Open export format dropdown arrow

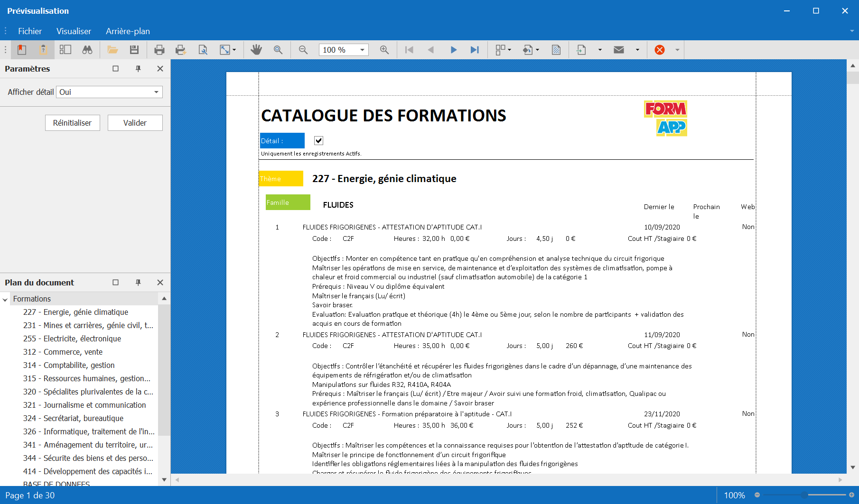tap(600, 50)
